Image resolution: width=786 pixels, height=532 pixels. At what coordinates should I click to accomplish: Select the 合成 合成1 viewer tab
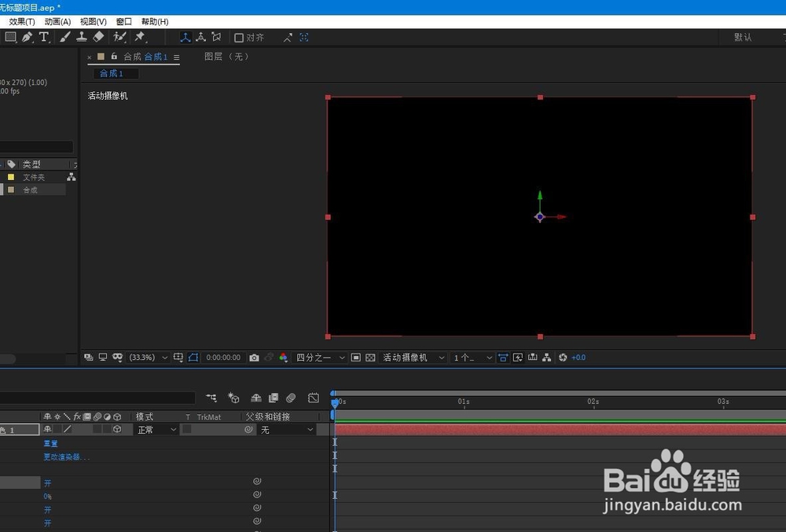click(x=145, y=57)
